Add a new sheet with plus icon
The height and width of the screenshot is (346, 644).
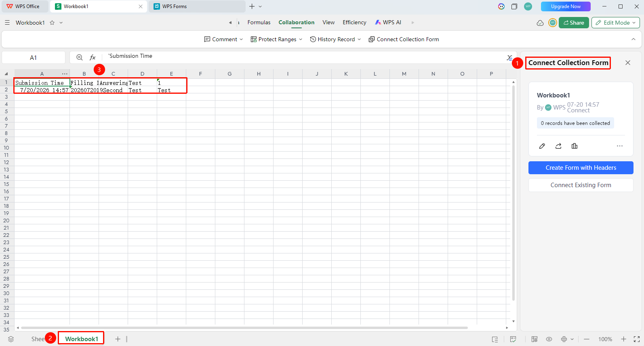coord(118,339)
